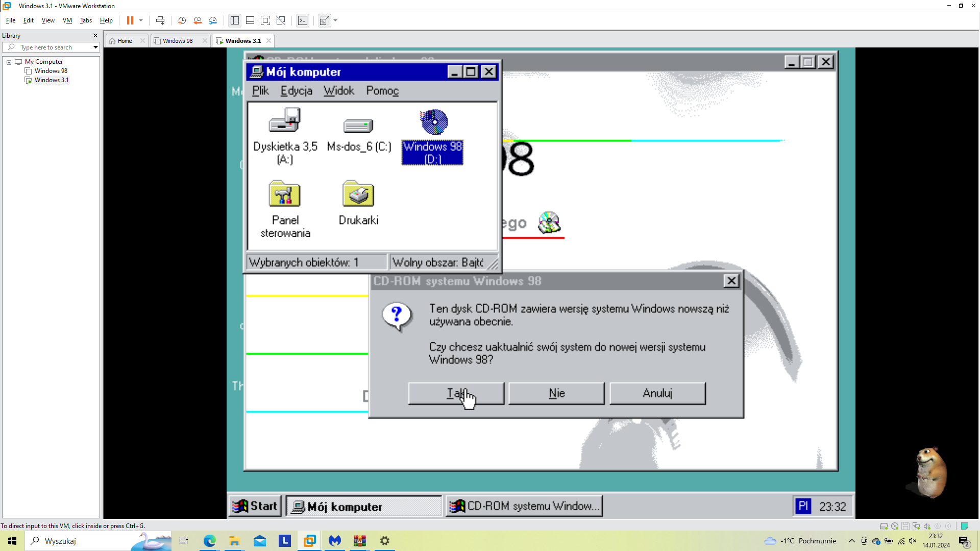The height and width of the screenshot is (551, 980).
Task: Take a snapshot of the virtual machine
Action: pyautogui.click(x=182, y=20)
